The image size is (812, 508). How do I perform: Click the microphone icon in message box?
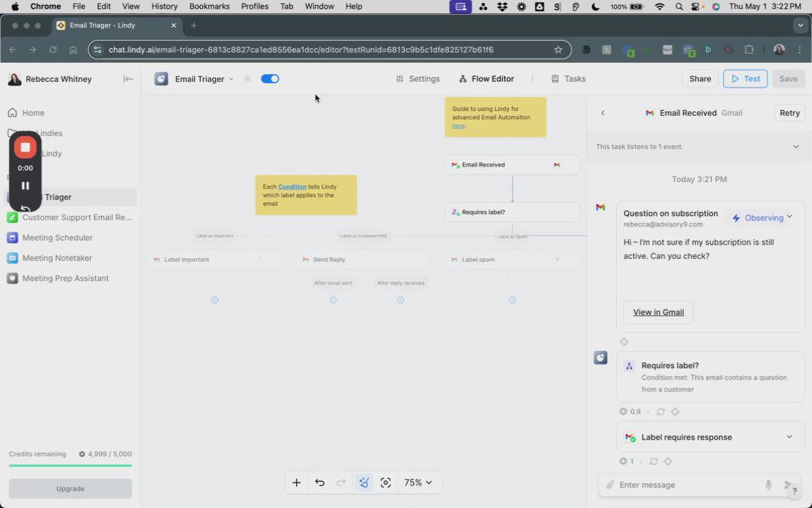point(768,485)
